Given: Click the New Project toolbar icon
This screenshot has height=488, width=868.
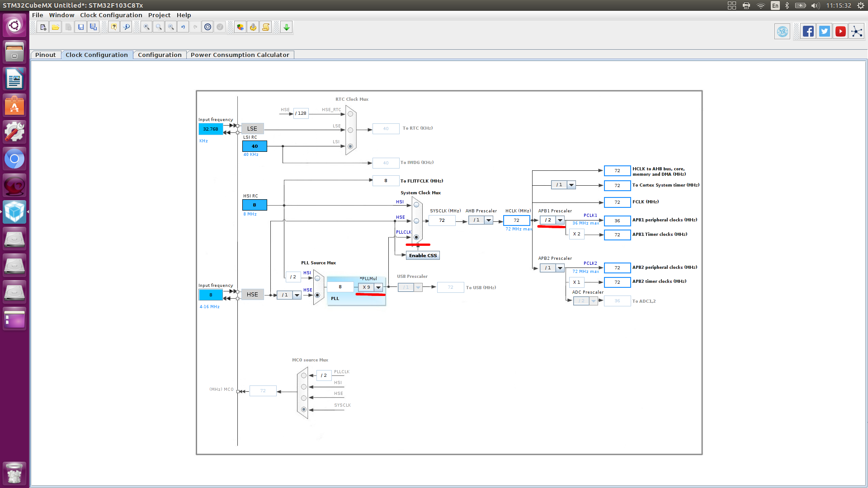Looking at the screenshot, I should click(x=43, y=28).
